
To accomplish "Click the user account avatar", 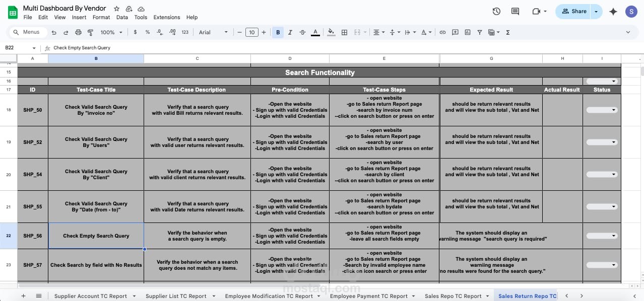I will [631, 12].
